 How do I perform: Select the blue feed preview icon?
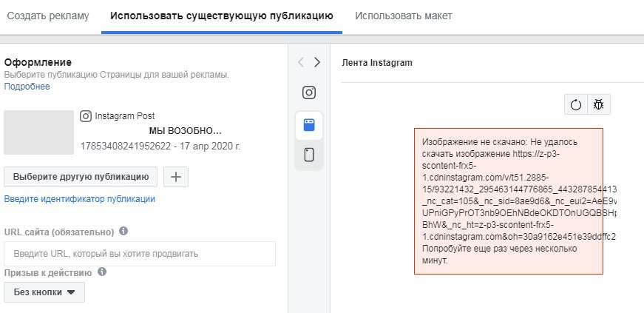(309, 125)
